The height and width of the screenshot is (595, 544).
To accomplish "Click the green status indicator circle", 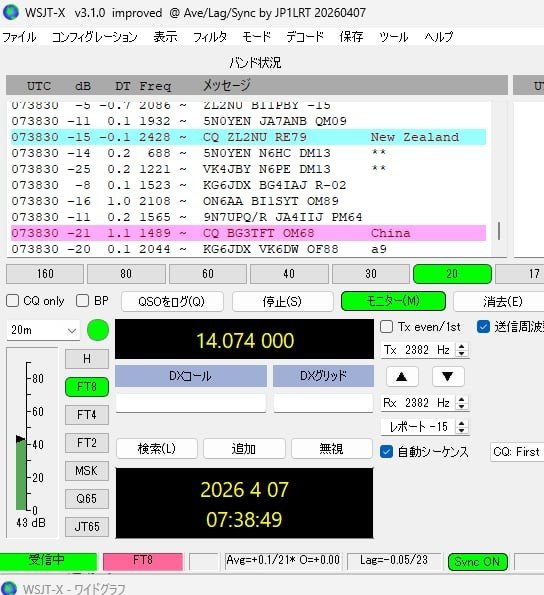I will point(98,330).
